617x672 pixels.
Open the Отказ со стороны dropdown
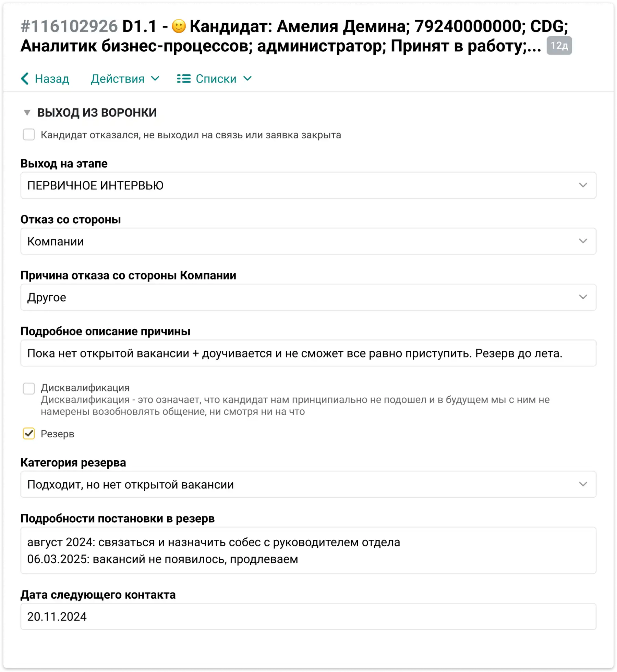(308, 241)
